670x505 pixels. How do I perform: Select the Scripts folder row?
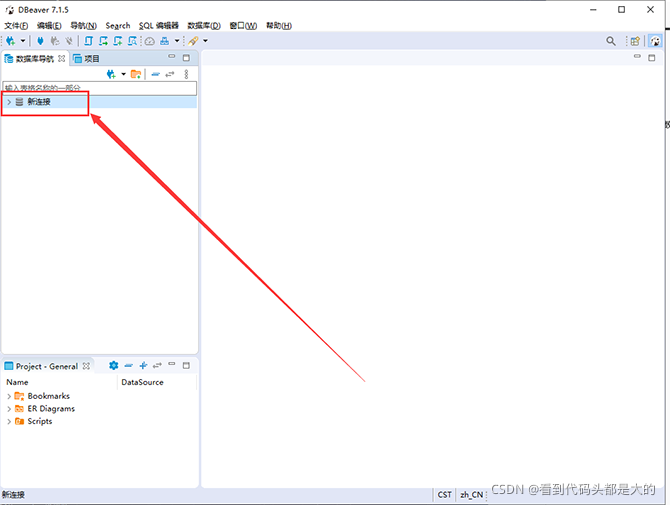[40, 421]
